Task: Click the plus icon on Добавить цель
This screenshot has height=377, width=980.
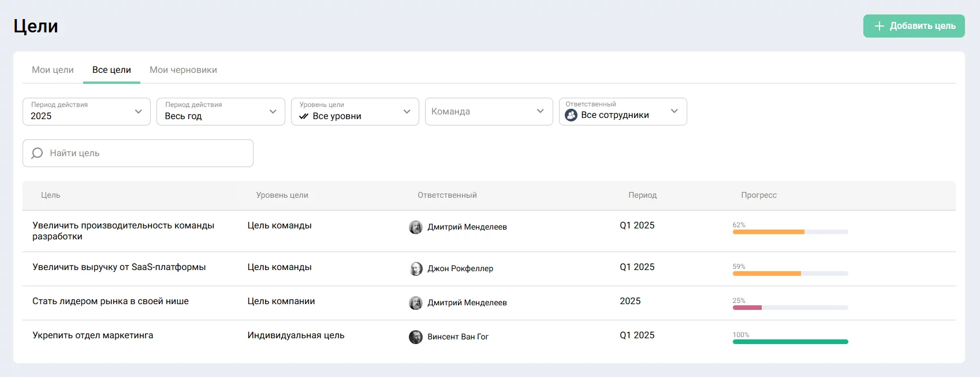Action: [x=879, y=26]
